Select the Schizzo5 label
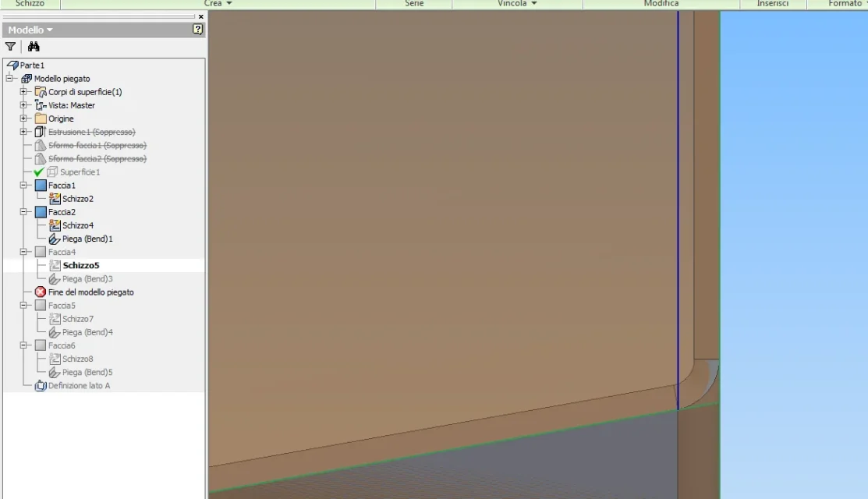The width and height of the screenshot is (868, 499). point(81,266)
